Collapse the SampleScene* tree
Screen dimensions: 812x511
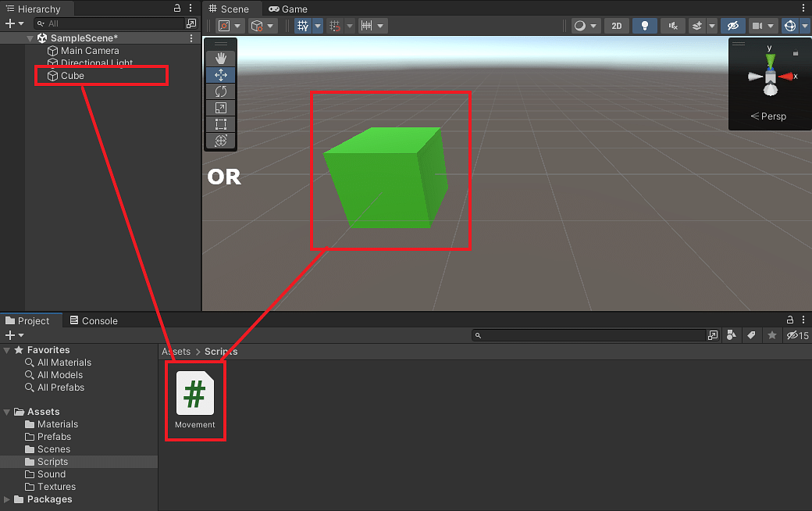30,38
